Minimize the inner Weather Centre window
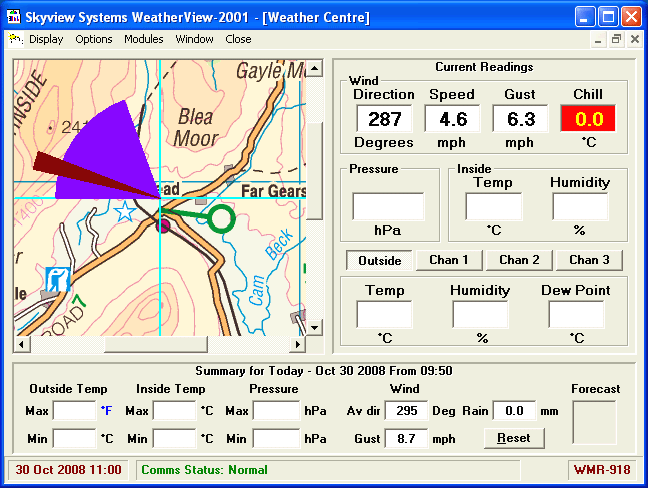Image resolution: width=648 pixels, height=488 pixels. (598, 40)
